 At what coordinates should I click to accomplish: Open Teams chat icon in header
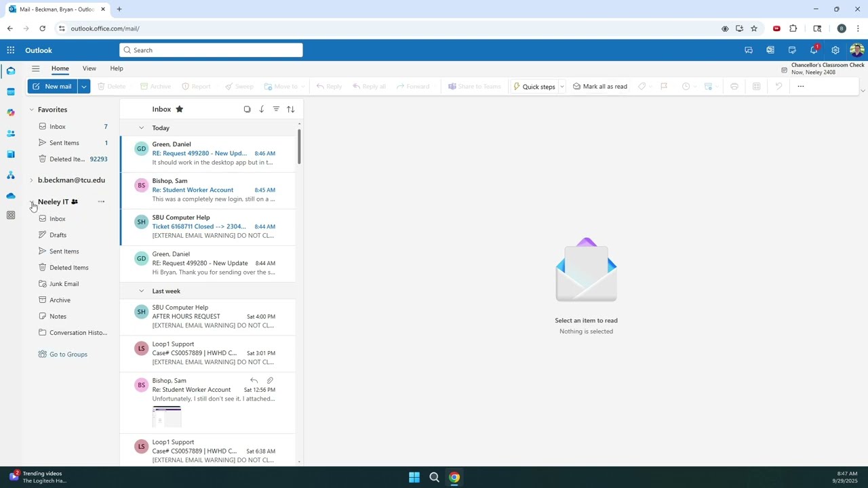[x=749, y=50]
